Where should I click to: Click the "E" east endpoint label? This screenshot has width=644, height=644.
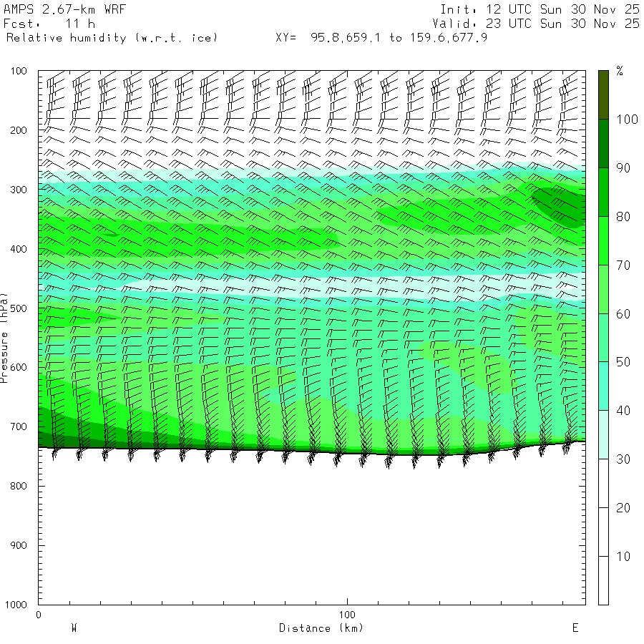coord(575,628)
